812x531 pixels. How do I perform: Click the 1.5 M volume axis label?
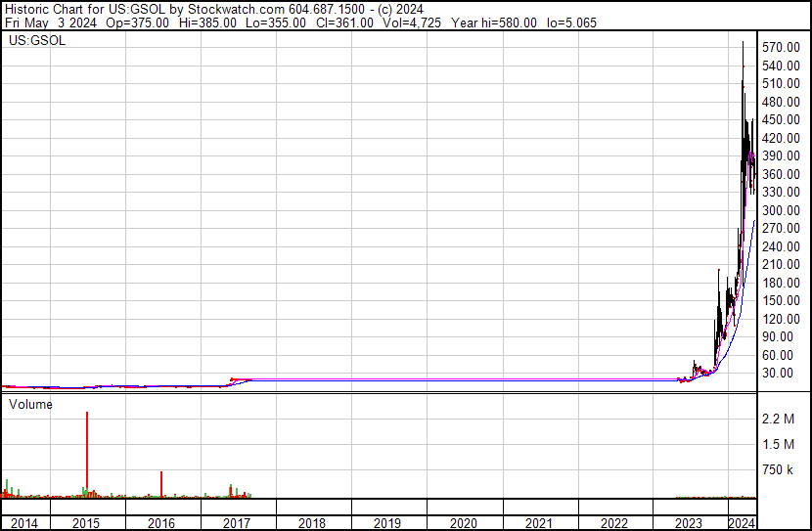click(778, 444)
